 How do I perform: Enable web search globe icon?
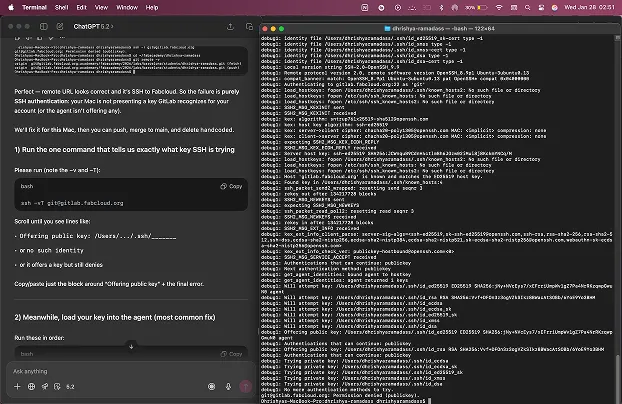pos(31,387)
